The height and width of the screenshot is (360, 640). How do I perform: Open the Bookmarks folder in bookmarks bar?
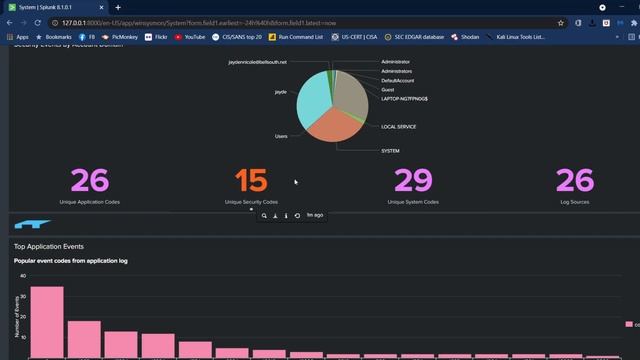(x=53, y=37)
